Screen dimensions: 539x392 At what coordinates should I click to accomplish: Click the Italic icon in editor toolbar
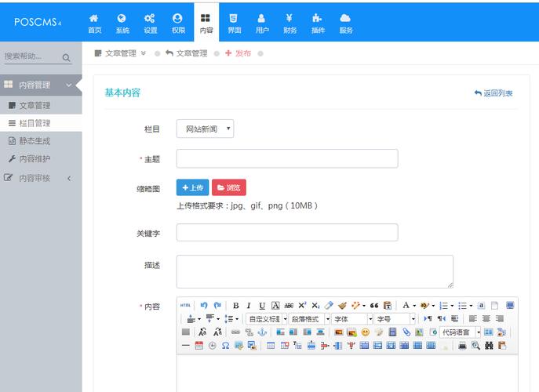click(x=249, y=306)
